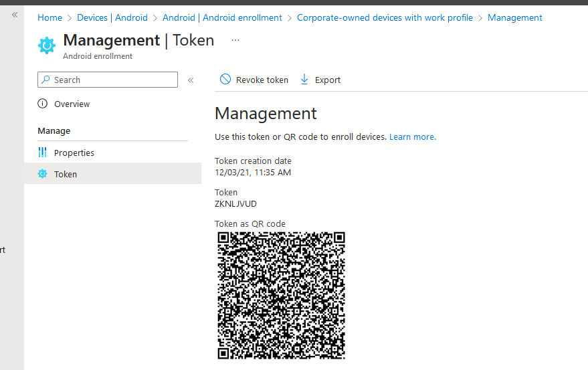
Task: Focus the resource menu Search field
Action: 108,80
